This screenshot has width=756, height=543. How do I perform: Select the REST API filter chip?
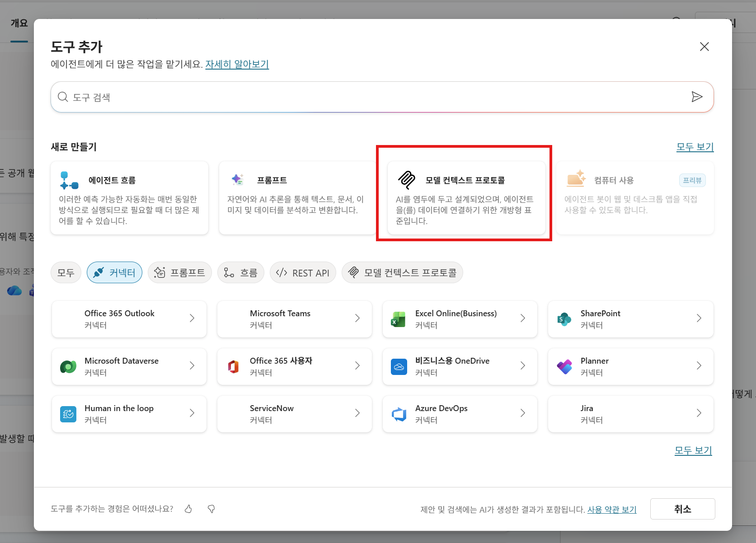303,272
